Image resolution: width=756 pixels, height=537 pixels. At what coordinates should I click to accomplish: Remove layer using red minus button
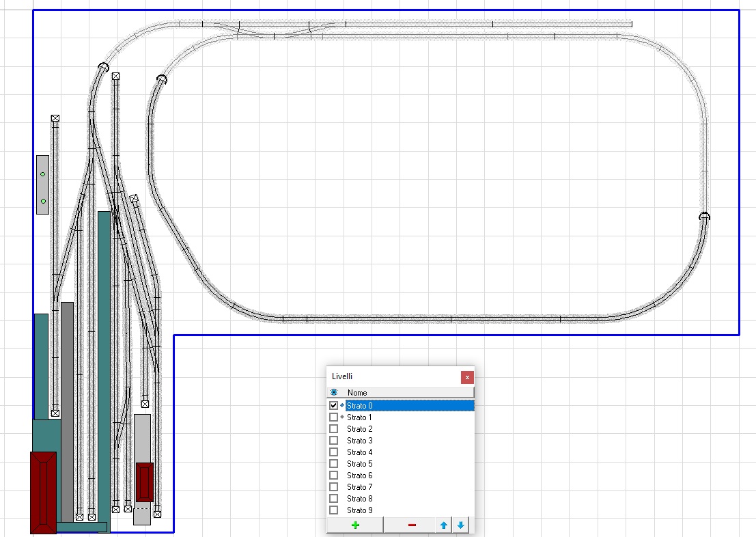[411, 525]
